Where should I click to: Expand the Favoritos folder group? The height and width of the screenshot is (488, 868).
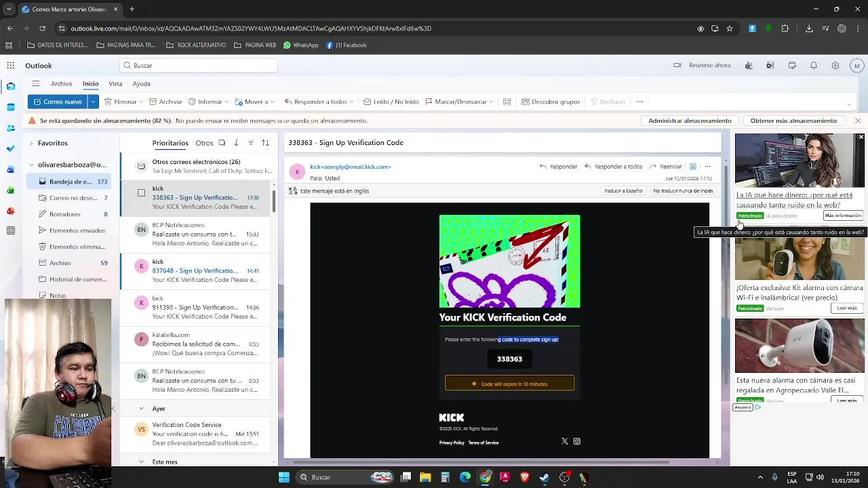31,143
